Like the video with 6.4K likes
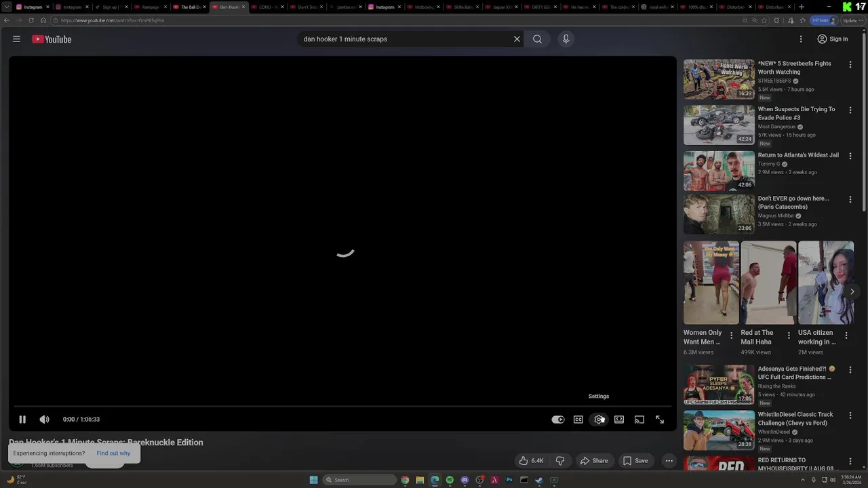This screenshot has height=488, width=868. click(x=532, y=461)
